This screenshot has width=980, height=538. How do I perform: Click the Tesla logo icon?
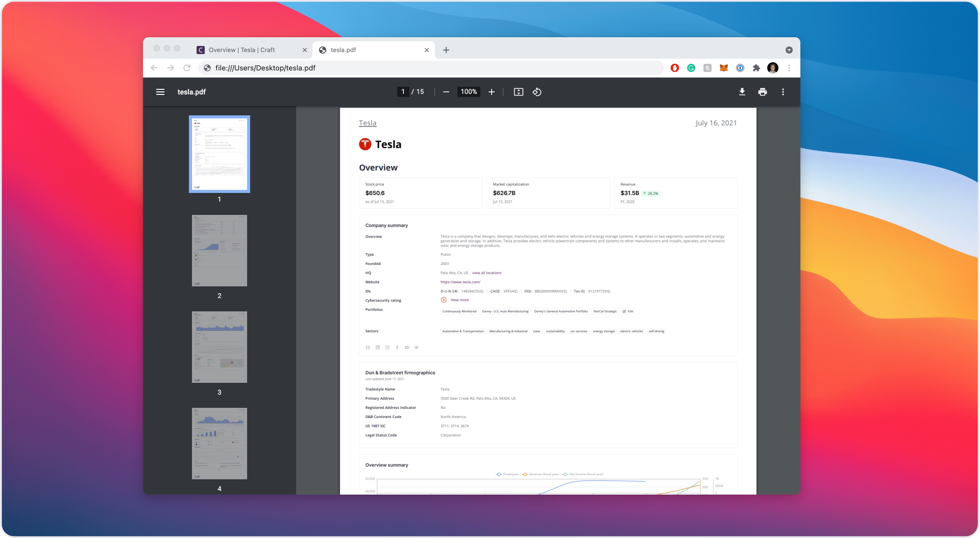[365, 144]
